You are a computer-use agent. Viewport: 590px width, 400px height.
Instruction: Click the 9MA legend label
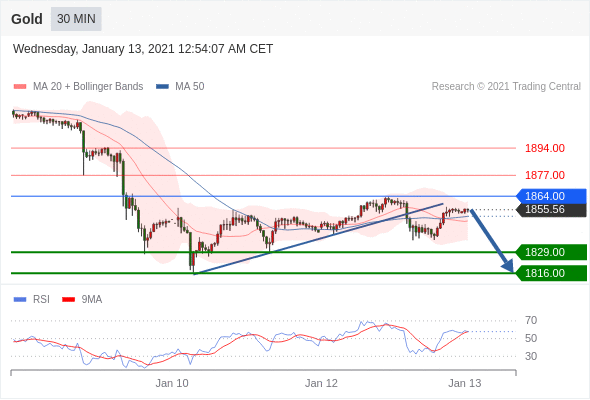(x=92, y=300)
